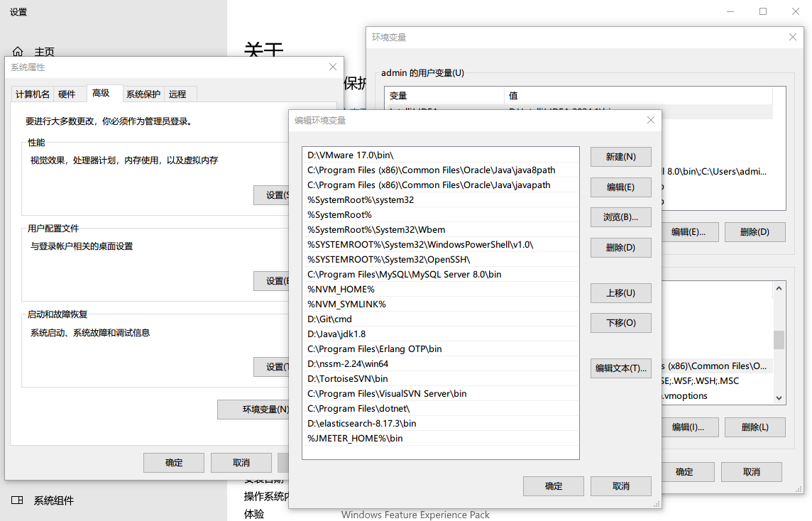Image resolution: width=812 pixels, height=521 pixels.
Task: Click 值 column header in user variables
Action: tap(639, 96)
